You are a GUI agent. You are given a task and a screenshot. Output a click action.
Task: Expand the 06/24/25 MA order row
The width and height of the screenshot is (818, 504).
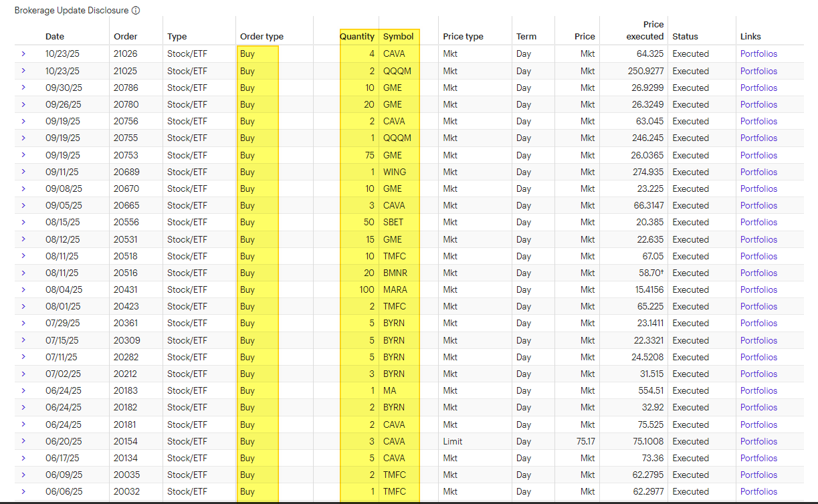point(23,390)
